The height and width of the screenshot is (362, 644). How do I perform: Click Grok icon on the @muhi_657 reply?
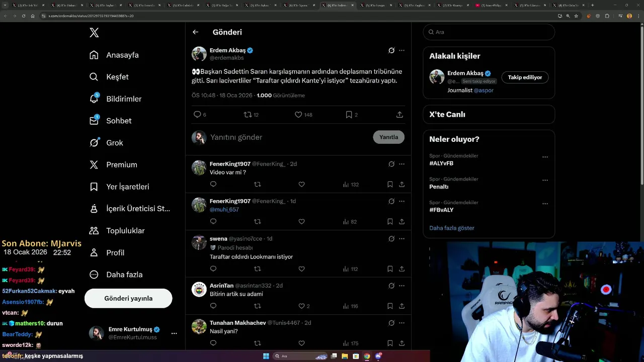(391, 201)
